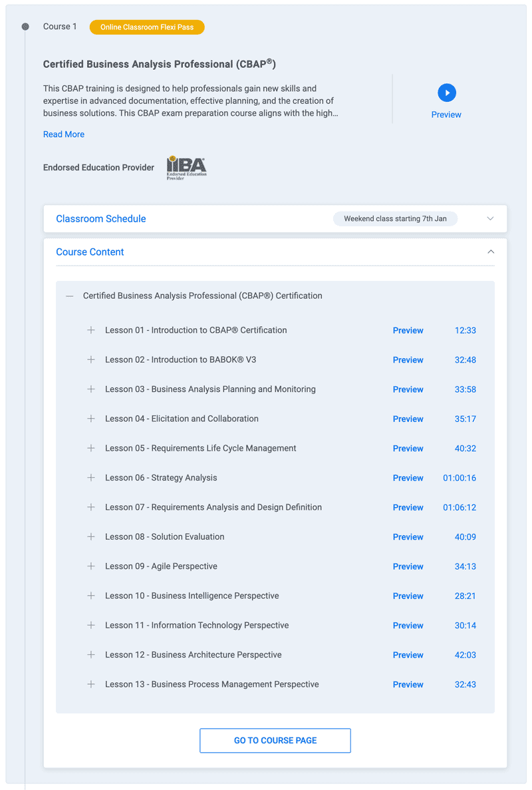The image size is (532, 790).
Task: Select Lesson 01 - Introduction to CBAP title
Action: [x=196, y=330]
